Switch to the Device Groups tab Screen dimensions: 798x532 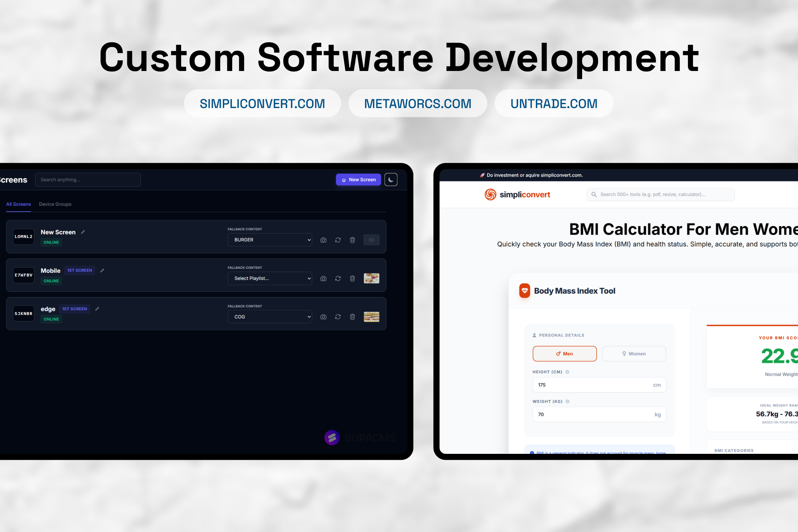tap(55, 204)
